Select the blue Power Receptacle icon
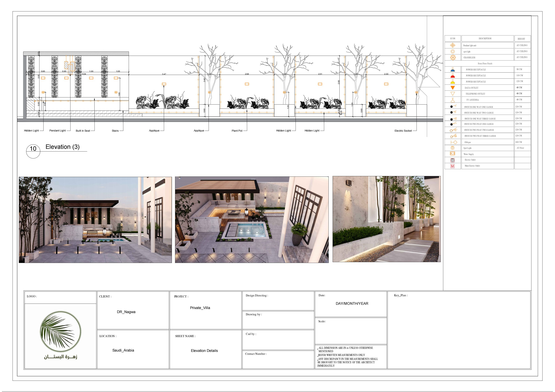The width and height of the screenshot is (555, 392). click(452, 70)
